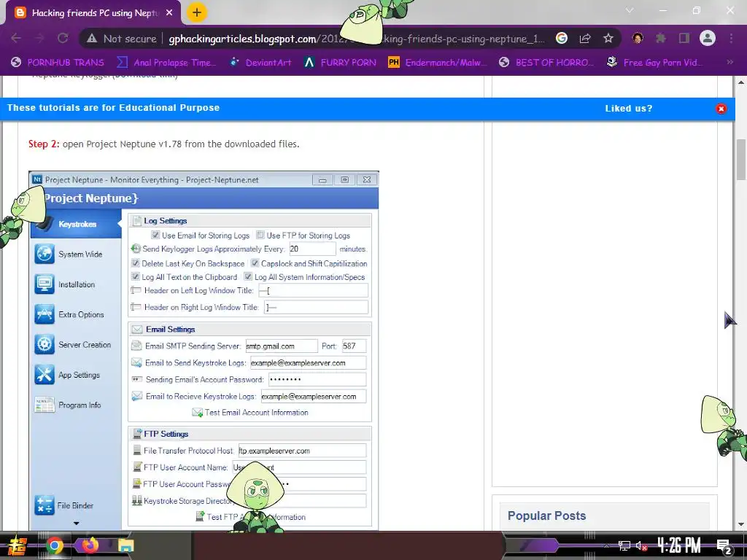Open the Installation monitor icon in sidebar

(44, 284)
